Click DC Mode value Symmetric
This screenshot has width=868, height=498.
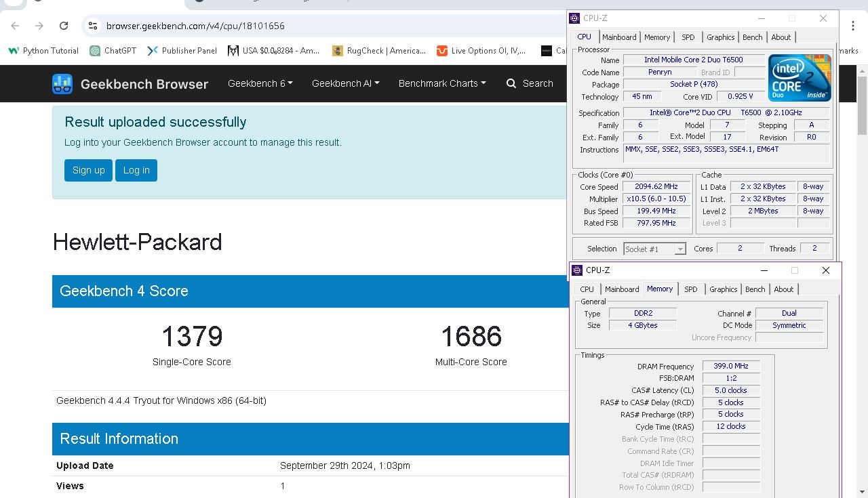pos(789,325)
